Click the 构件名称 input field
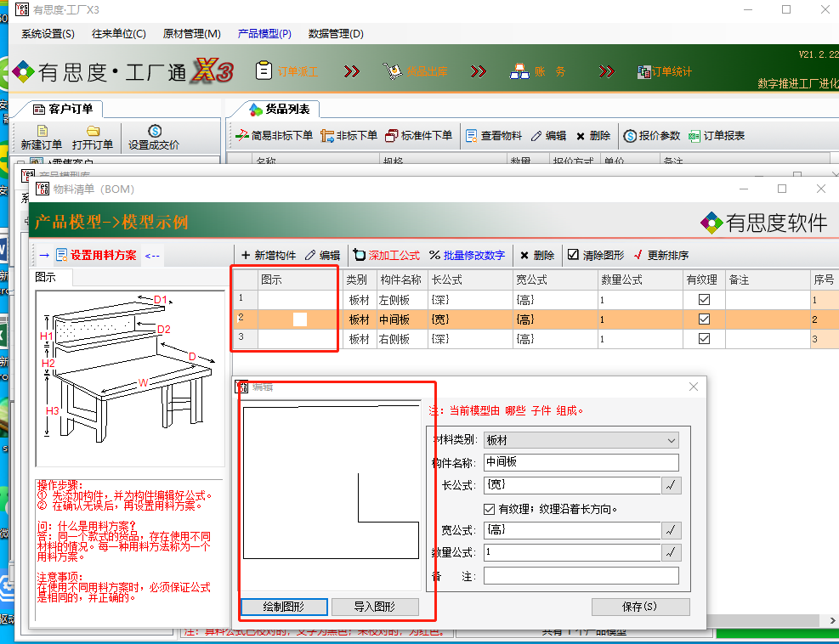 (x=581, y=462)
